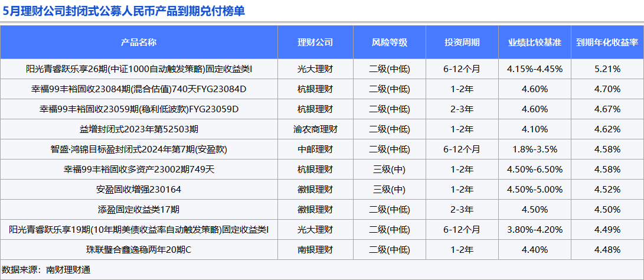
Task: Select the 风险等级 column header
Action: click(x=390, y=43)
